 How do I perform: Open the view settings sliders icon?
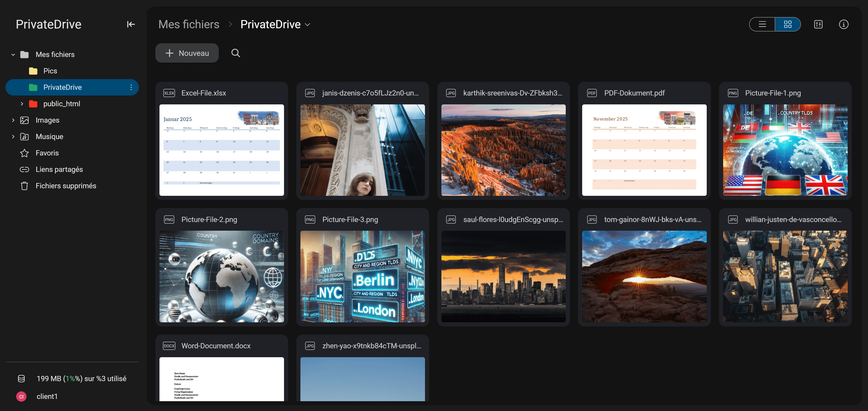(818, 24)
